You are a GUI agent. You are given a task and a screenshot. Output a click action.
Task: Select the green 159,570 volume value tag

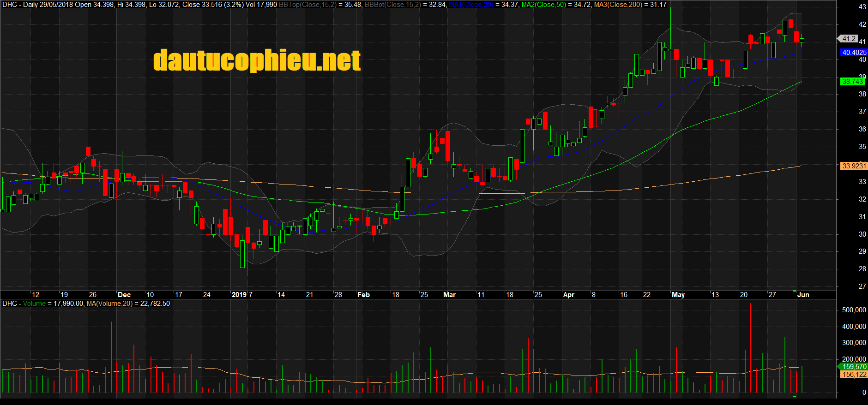click(x=854, y=367)
